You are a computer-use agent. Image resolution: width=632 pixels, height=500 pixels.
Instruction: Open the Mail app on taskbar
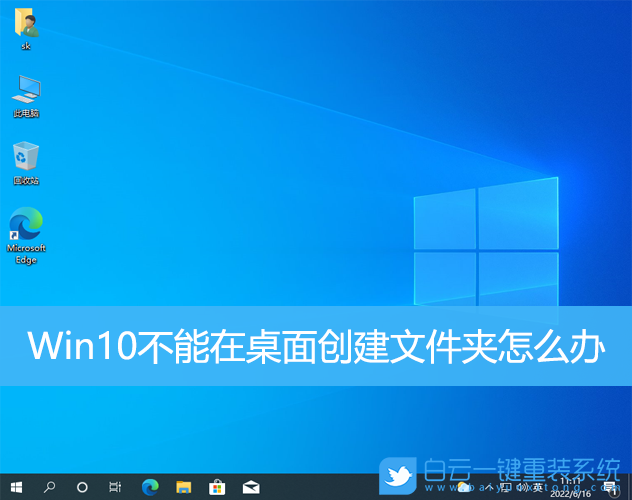pos(250,487)
